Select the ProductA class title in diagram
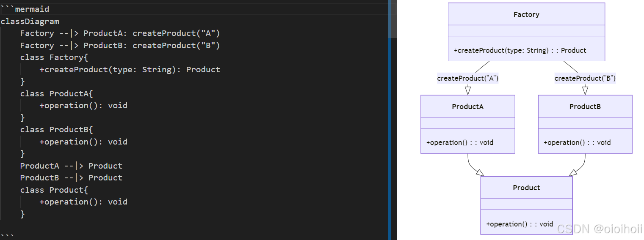644x240 pixels. [x=467, y=106]
